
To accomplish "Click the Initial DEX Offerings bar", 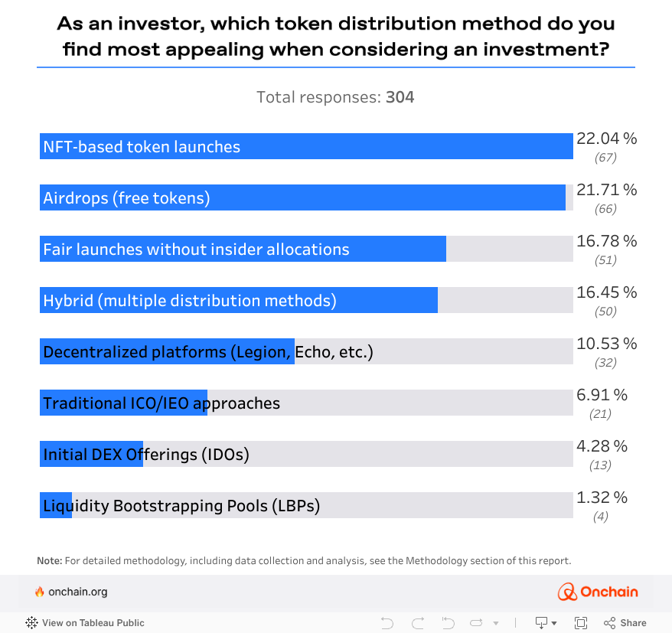I will point(92,454).
